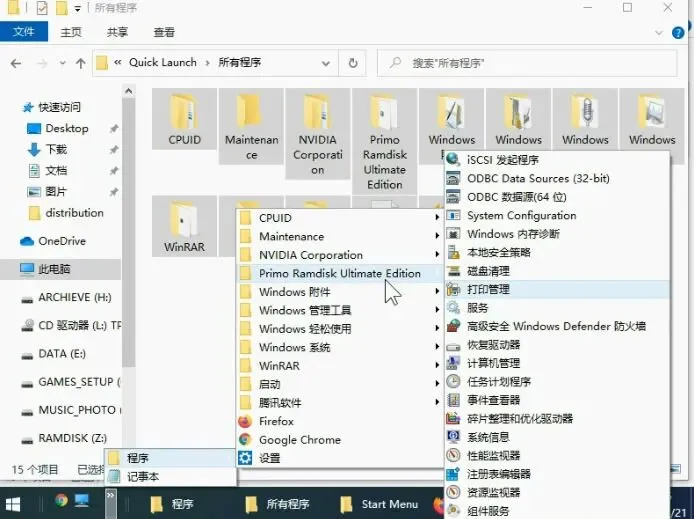Expand Windows 附件 submenu
The width and height of the screenshot is (694, 519).
[x=339, y=292]
